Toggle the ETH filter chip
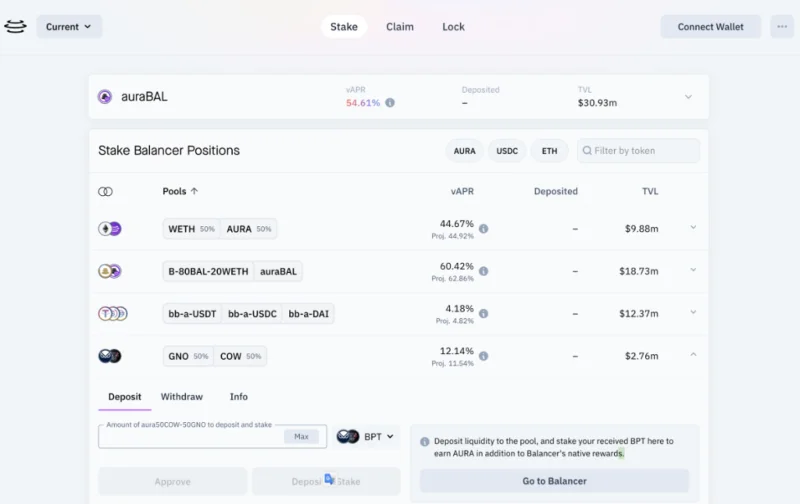 pos(549,151)
